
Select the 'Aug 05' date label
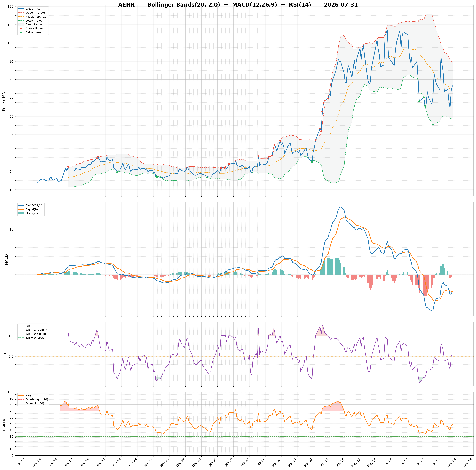click(38, 462)
